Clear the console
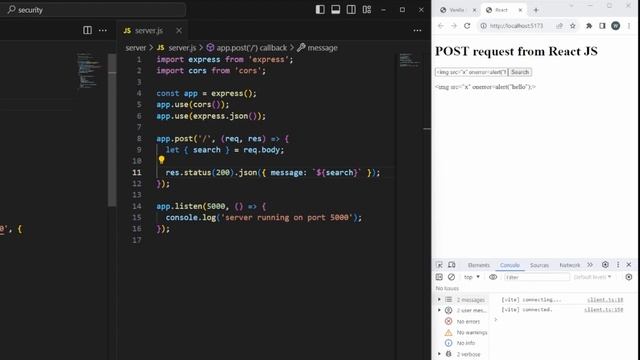Screen dimensions: 640x360 pyautogui.click(x=451, y=277)
